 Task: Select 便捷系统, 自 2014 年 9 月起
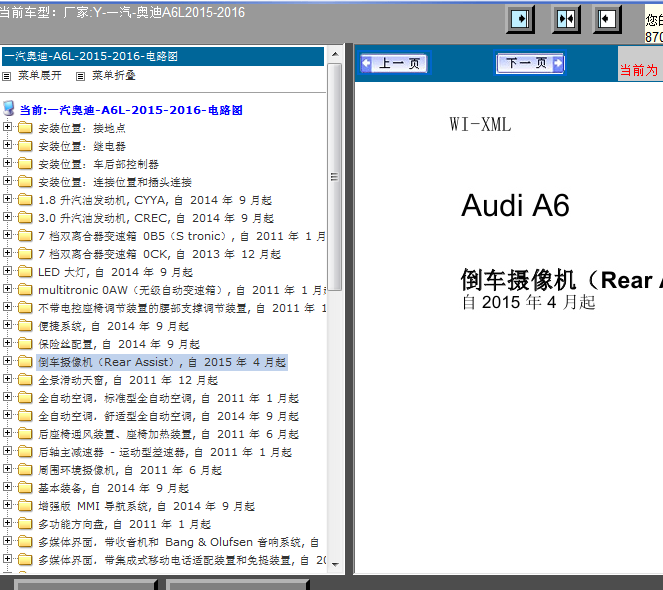point(113,326)
